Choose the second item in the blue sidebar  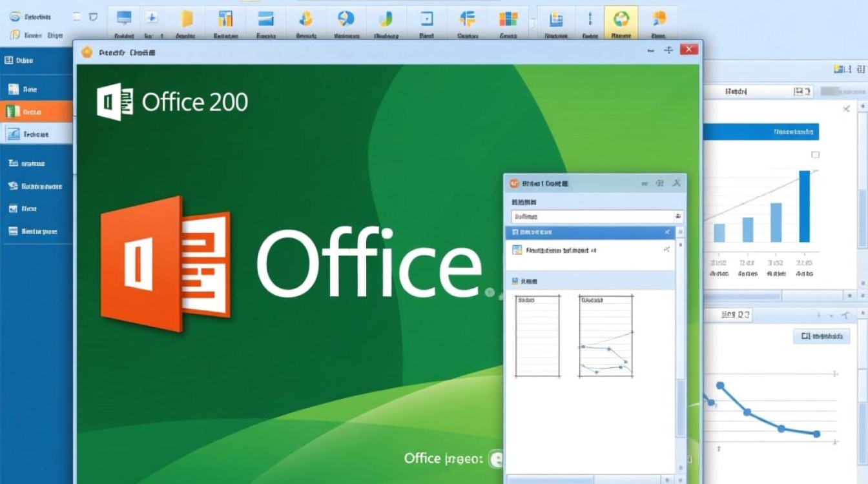(x=36, y=90)
